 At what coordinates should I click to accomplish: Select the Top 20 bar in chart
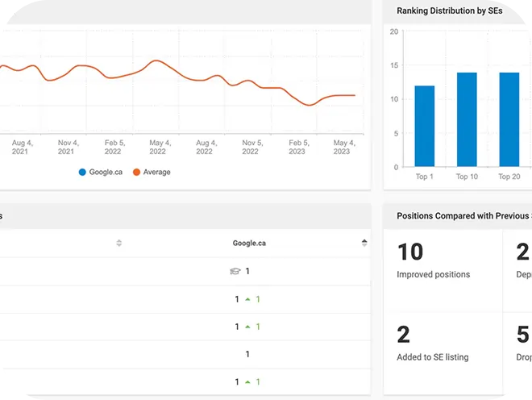tap(509, 119)
